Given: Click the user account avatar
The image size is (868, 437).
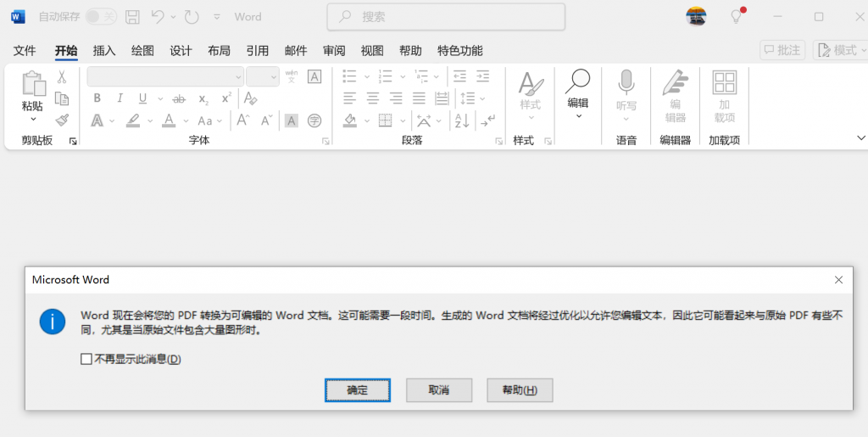Looking at the screenshot, I should (x=696, y=17).
